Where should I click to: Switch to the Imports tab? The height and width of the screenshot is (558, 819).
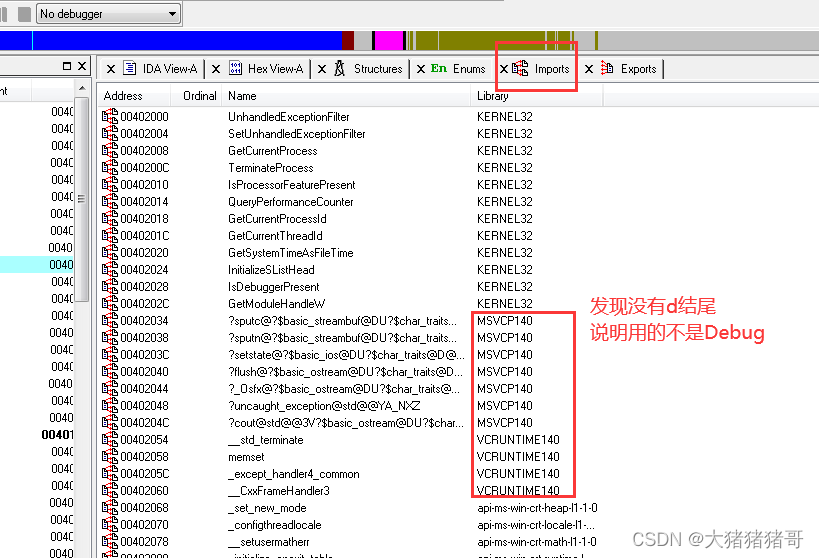tap(552, 69)
